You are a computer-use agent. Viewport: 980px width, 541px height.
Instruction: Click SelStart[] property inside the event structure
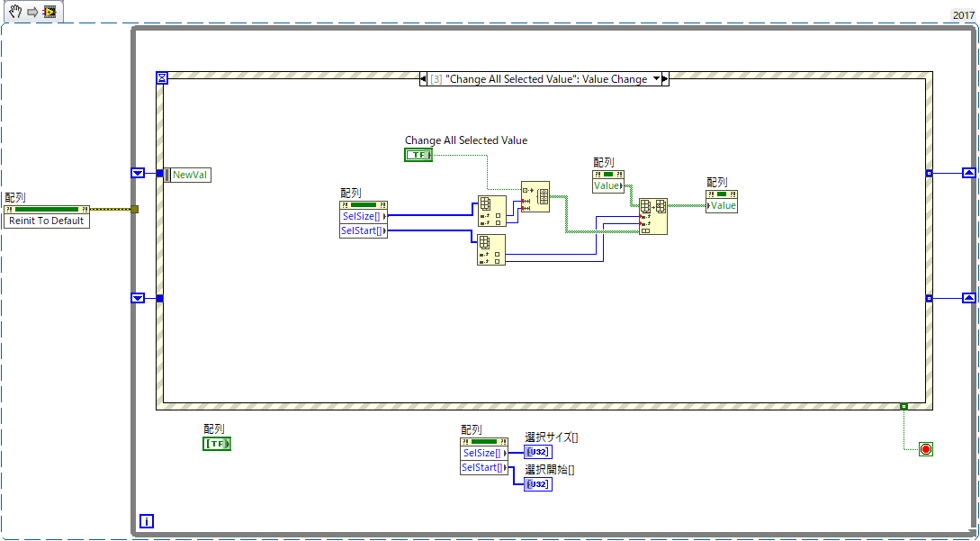(x=364, y=231)
